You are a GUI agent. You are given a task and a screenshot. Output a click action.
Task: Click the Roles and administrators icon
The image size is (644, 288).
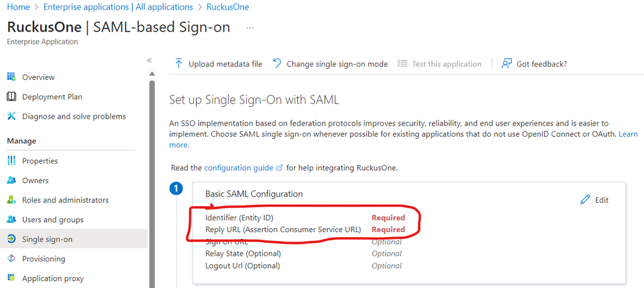[12, 200]
